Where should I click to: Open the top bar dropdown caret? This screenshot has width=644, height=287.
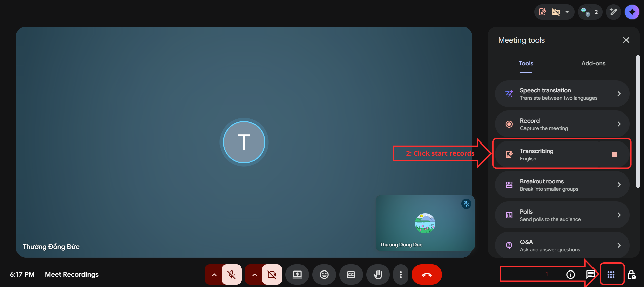point(567,12)
